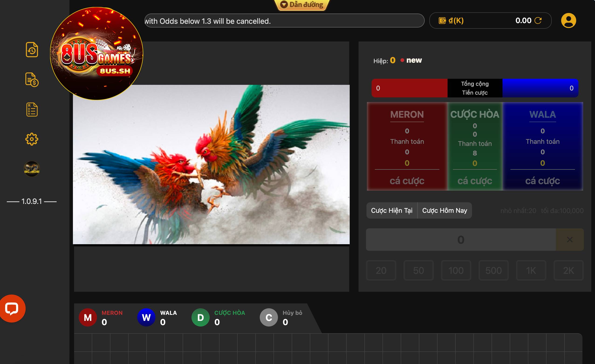595x364 pixels.
Task: Click the Hiệp: 0 round label
Action: tap(384, 60)
